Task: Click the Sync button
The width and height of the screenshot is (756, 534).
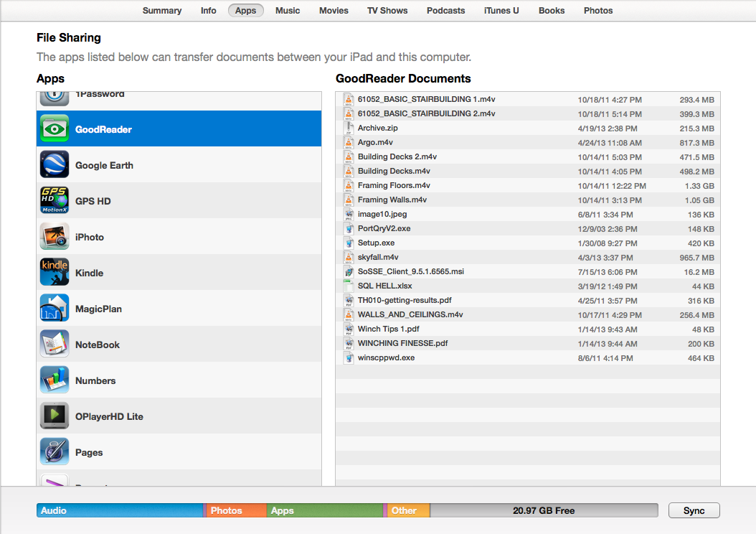Action: coord(694,510)
